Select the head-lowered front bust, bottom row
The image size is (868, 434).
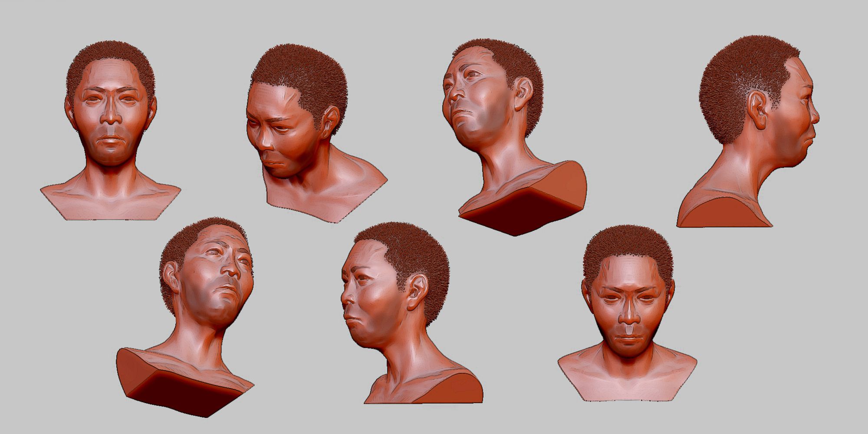coord(627,313)
